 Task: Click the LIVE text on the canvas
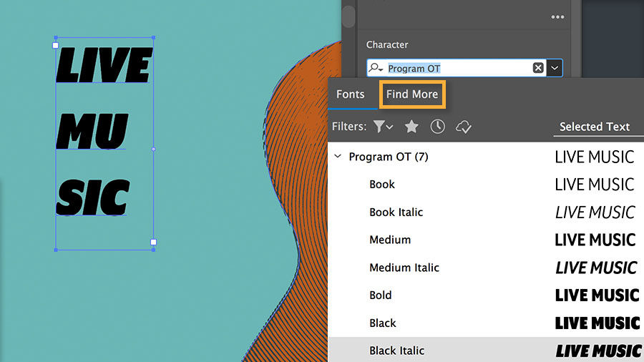[104, 65]
